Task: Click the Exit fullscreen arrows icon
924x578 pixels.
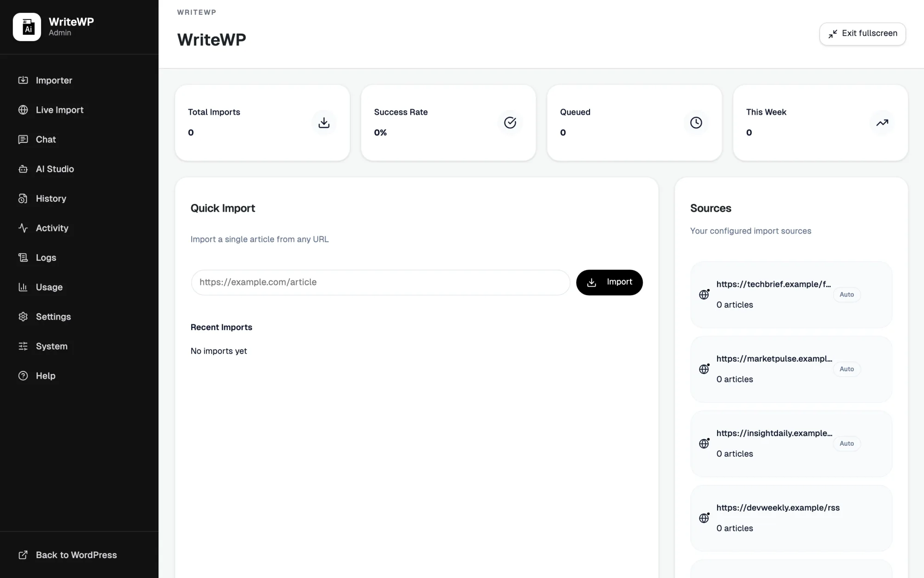Action: pyautogui.click(x=833, y=34)
